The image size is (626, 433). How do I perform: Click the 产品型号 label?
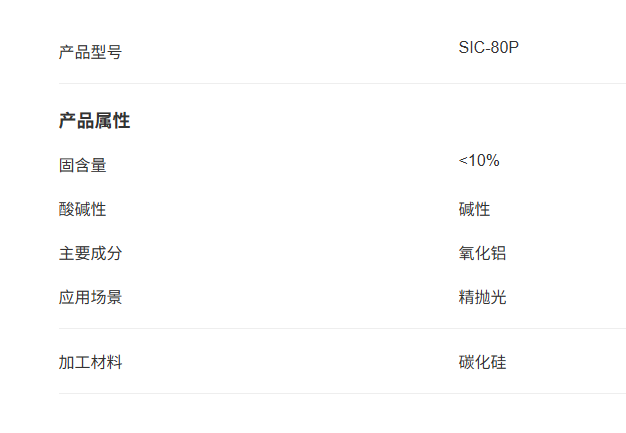pos(90,52)
